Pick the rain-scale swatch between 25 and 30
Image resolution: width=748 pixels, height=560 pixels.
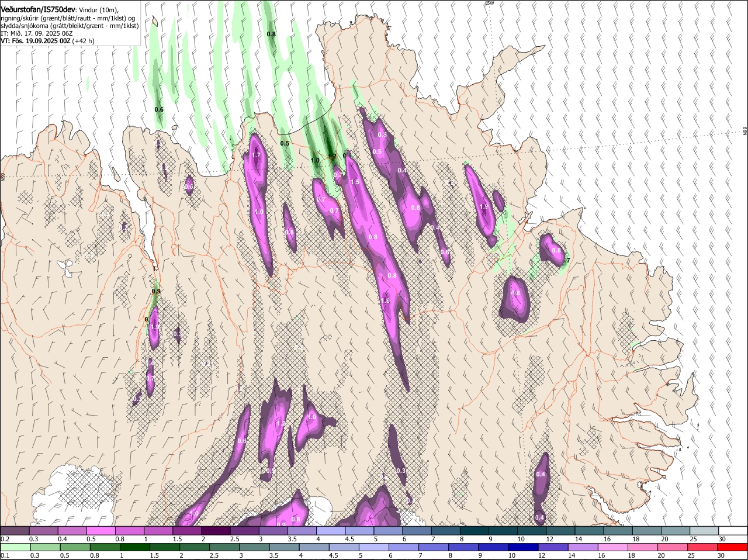[702, 547]
